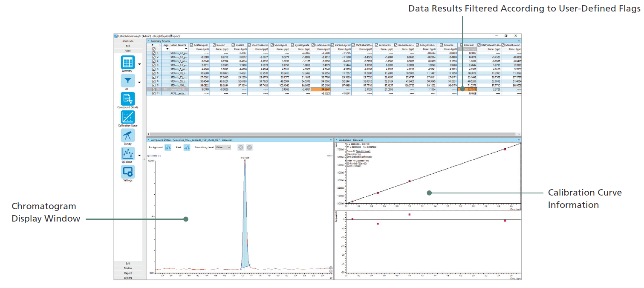Click the Background chromatogram icon

point(168,147)
